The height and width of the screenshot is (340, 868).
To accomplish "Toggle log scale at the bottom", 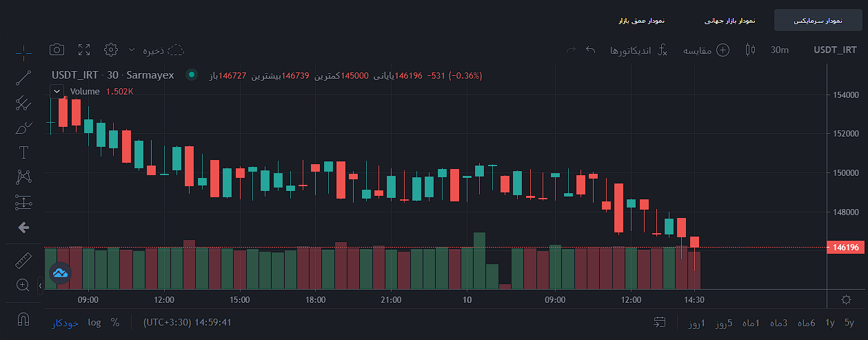I will [x=94, y=322].
